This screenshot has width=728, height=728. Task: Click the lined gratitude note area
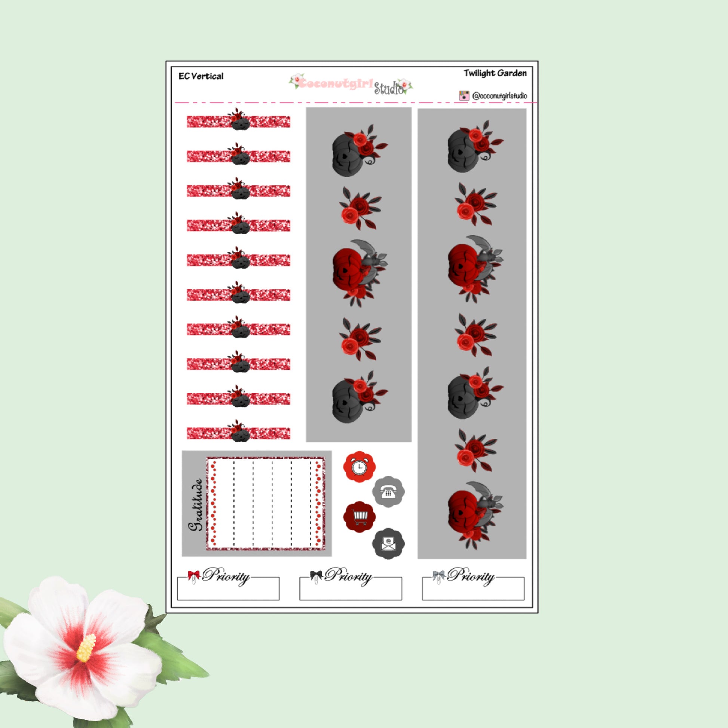pos(266,504)
